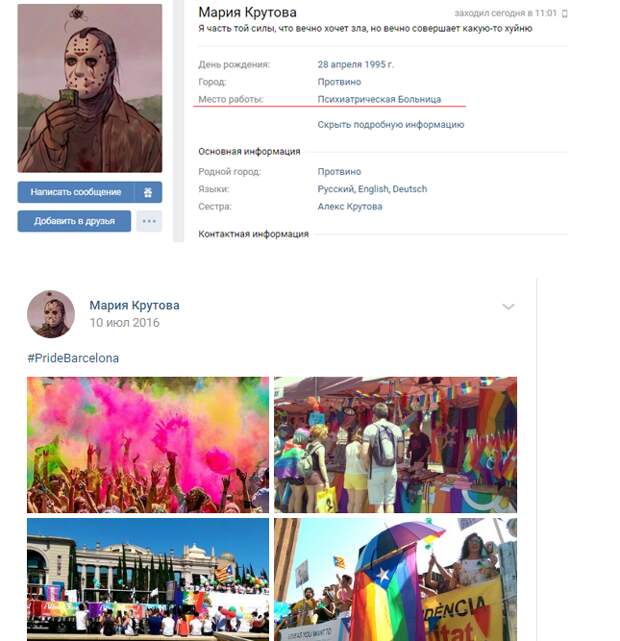Screen dimensions: 620x641
Task: Expand the post options chevron
Action: click(508, 307)
